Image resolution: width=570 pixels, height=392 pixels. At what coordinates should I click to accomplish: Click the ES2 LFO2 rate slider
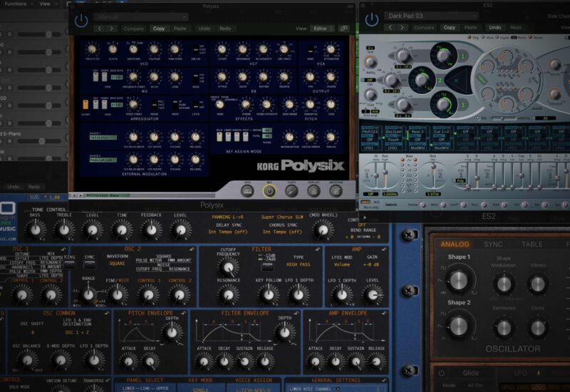tap(433, 175)
